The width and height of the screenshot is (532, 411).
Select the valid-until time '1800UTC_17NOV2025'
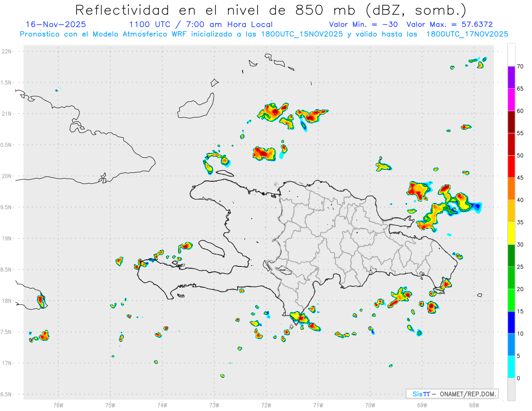[x=467, y=34]
